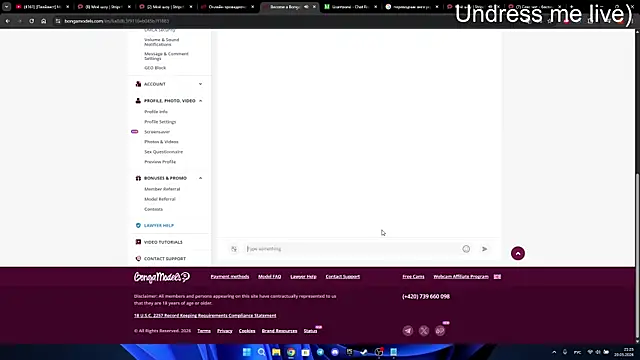
Task: Open Sex Questionnaire page
Action: [x=164, y=152]
